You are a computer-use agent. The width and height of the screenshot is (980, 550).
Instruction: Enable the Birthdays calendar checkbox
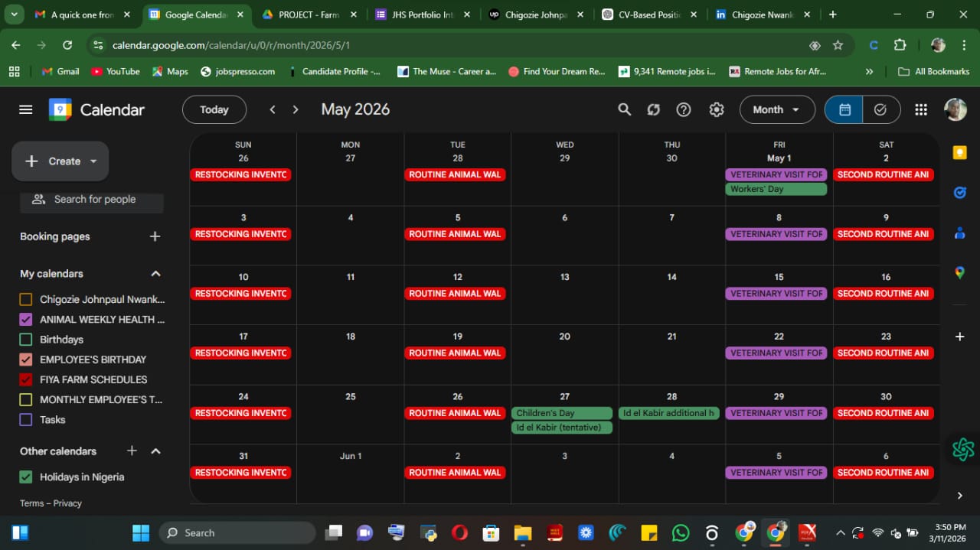click(x=26, y=340)
